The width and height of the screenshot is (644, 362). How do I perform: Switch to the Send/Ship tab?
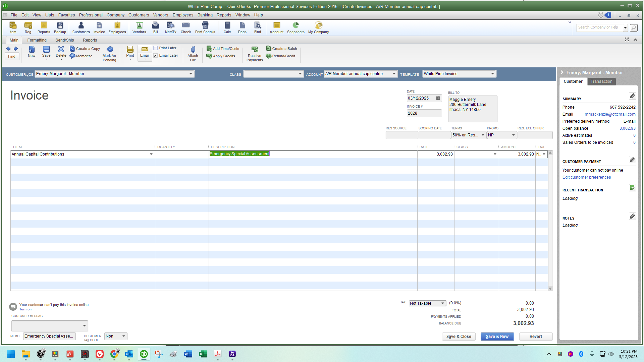click(65, 40)
